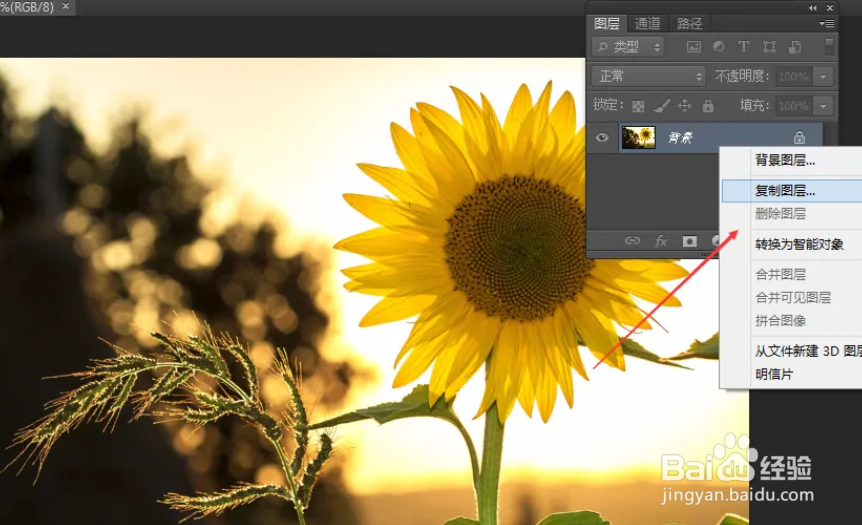The width and height of the screenshot is (862, 525).
Task: Open the 正常 blend mode dropdown
Action: [649, 76]
